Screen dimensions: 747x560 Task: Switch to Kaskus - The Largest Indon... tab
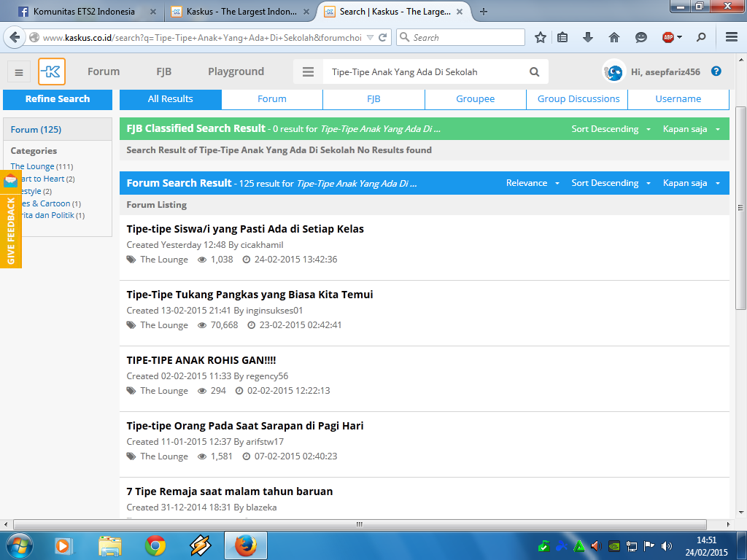tap(241, 12)
